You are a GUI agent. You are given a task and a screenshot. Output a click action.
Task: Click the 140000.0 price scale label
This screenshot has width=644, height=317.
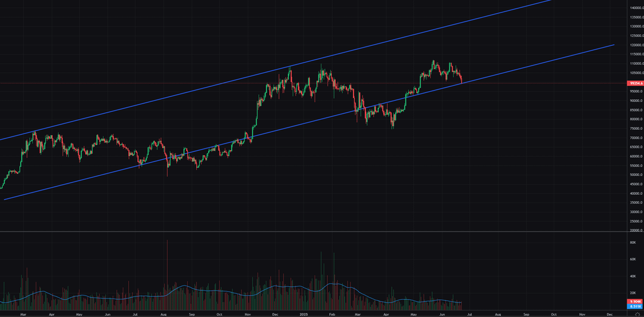[636, 8]
